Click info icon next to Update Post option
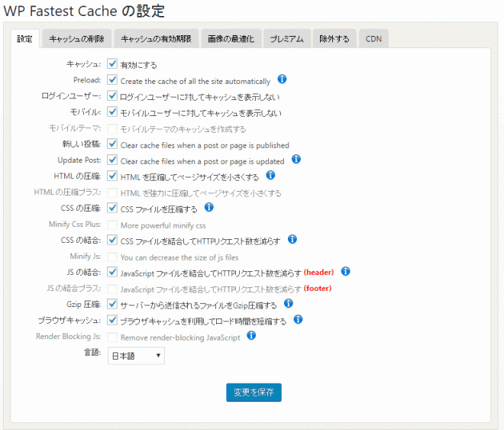 [x=296, y=159]
